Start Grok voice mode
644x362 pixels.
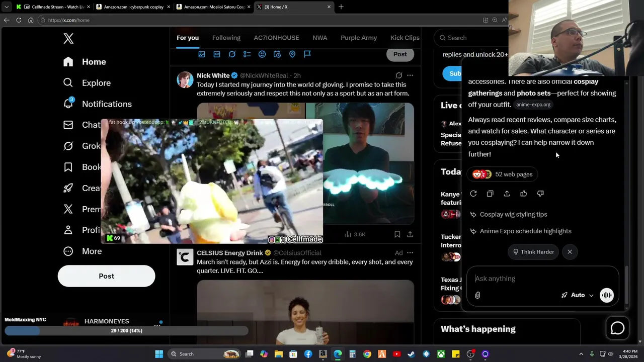(607, 295)
